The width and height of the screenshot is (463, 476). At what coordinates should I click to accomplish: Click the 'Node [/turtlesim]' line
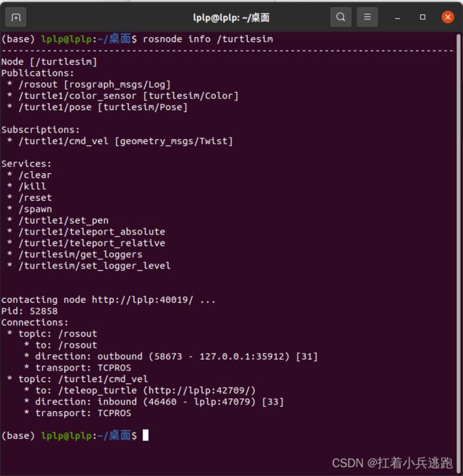[x=49, y=62]
